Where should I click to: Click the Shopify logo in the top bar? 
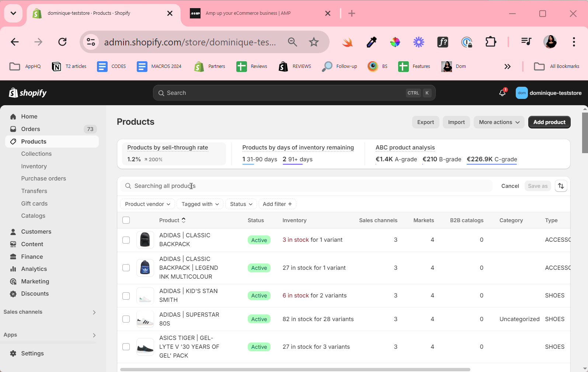[28, 93]
